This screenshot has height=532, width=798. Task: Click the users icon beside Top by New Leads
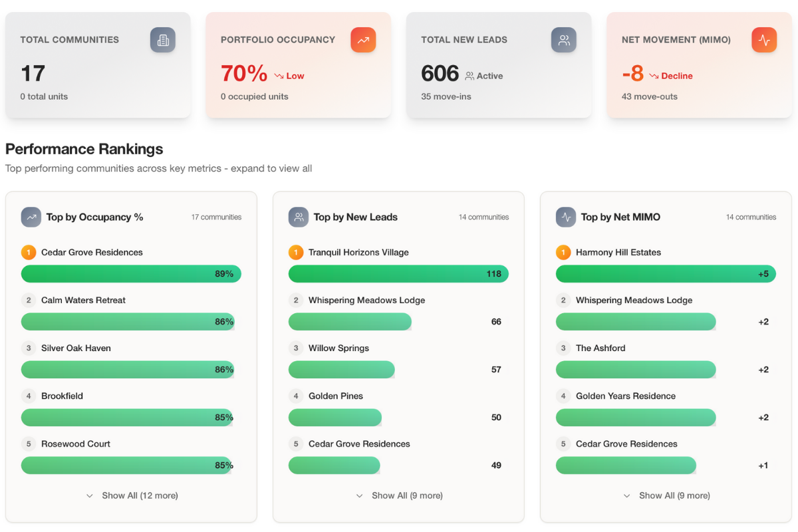point(299,217)
